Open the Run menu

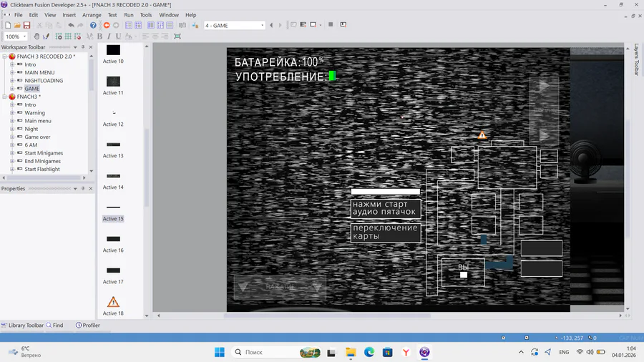(x=129, y=15)
